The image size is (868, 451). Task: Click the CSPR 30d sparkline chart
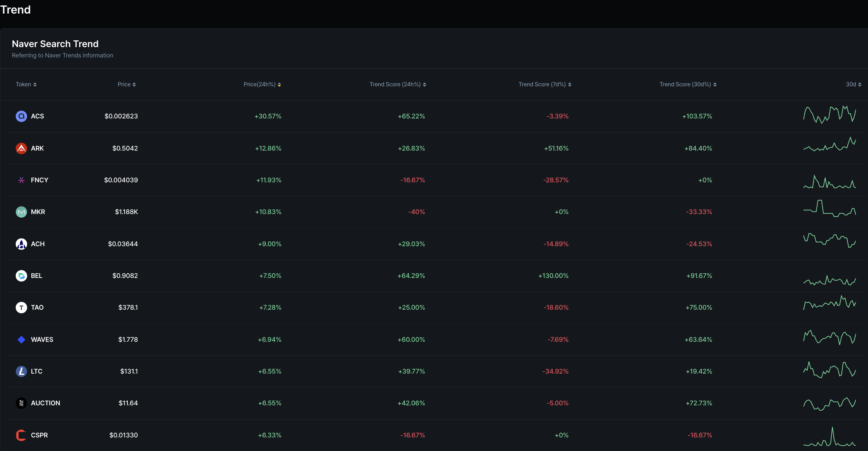pyautogui.click(x=829, y=437)
